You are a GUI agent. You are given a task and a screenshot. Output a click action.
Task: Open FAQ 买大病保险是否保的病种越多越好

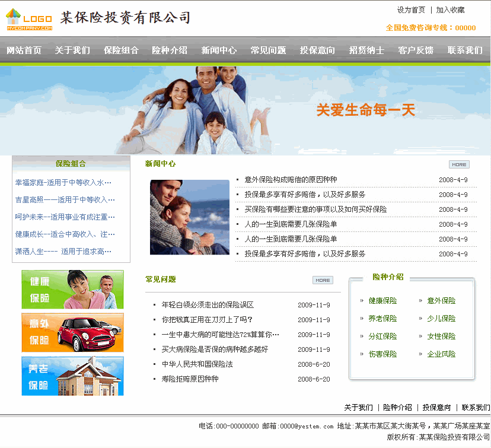tap(215, 349)
